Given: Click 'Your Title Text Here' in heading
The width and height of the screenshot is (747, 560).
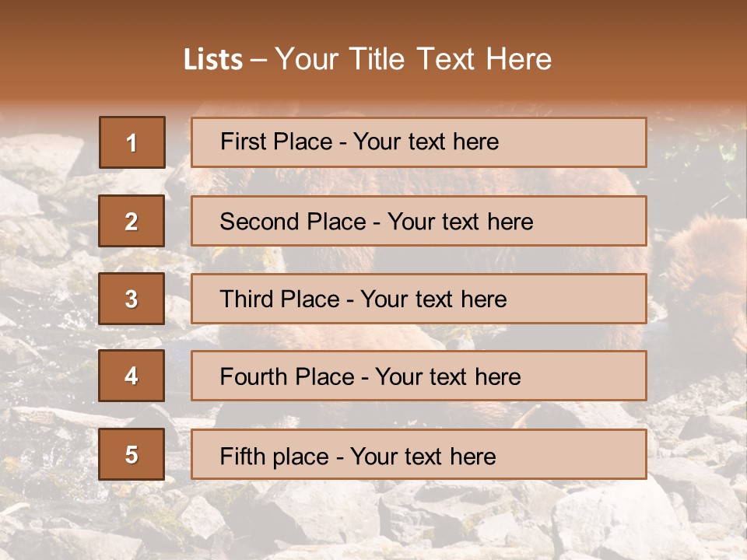Looking at the screenshot, I should tap(413, 59).
